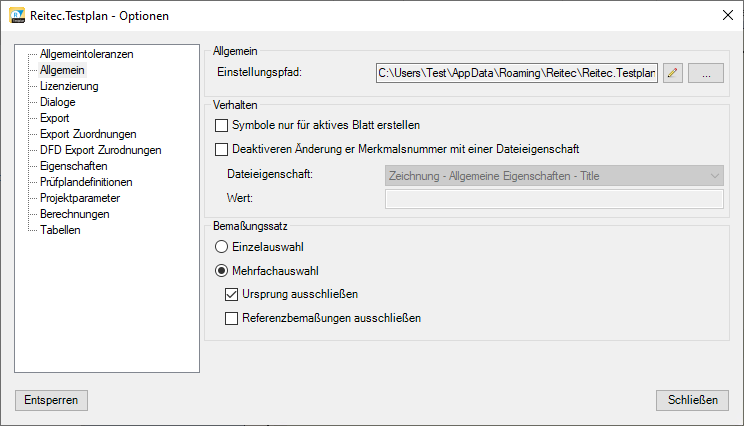Click the Einstellungspfad path field
This screenshot has height=426, width=744.
coord(516,73)
